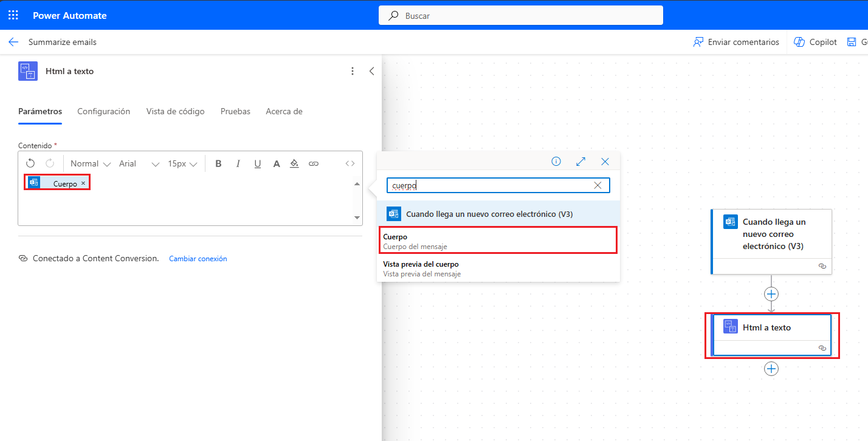This screenshot has height=441, width=868.
Task: Collapse the Html a texto side panel
Action: click(x=372, y=71)
